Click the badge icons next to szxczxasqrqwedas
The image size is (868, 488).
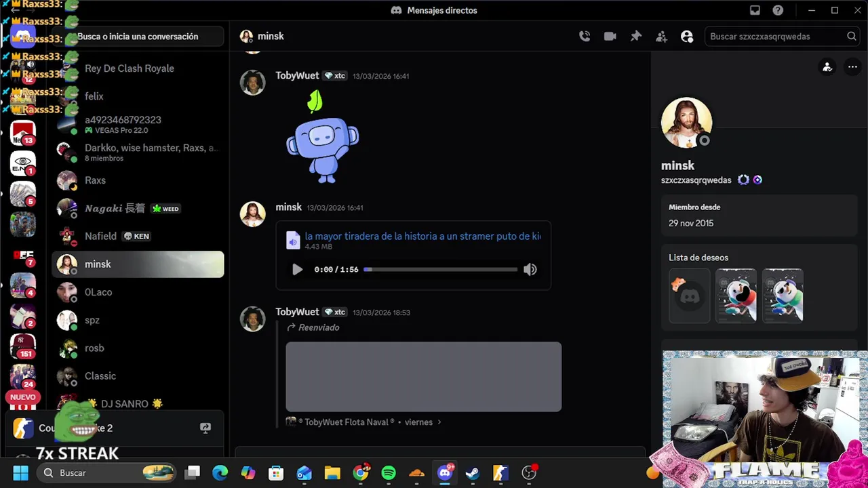750,180
